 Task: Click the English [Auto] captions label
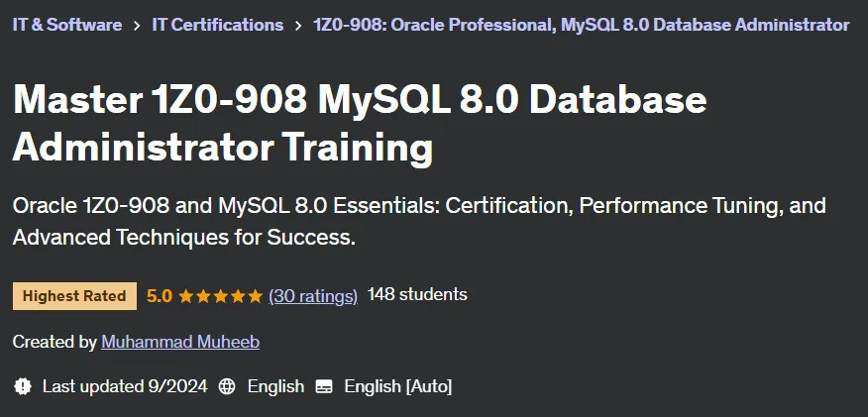(398, 386)
